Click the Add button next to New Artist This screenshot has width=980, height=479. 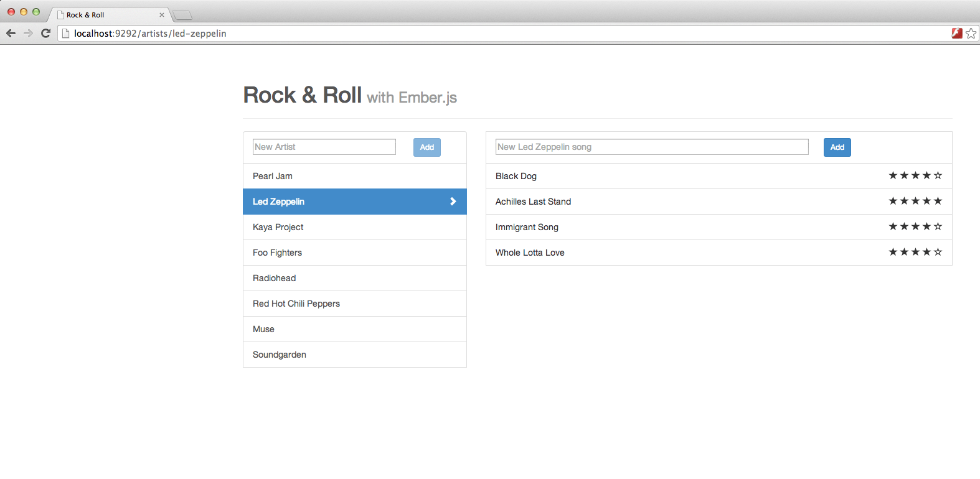click(x=427, y=147)
